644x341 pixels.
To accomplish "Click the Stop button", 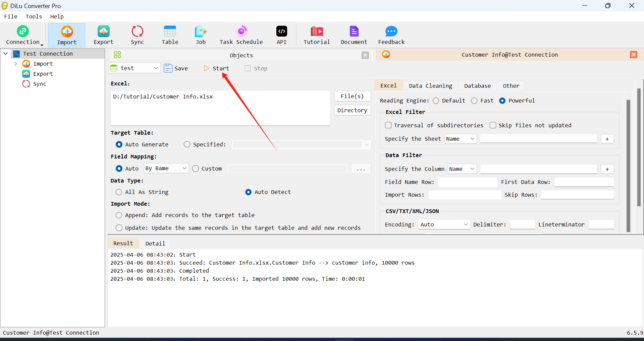I will 256,68.
